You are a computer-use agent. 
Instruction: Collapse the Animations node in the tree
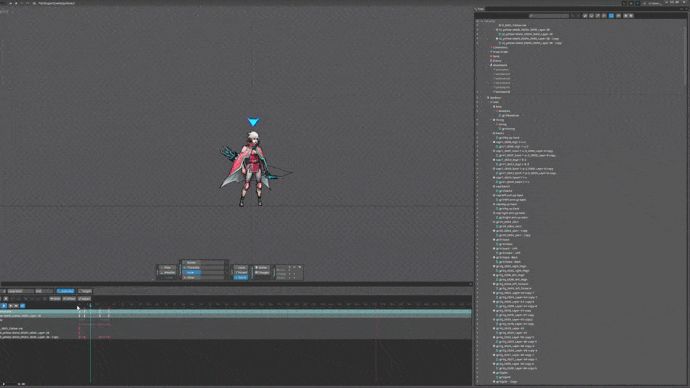pos(488,65)
